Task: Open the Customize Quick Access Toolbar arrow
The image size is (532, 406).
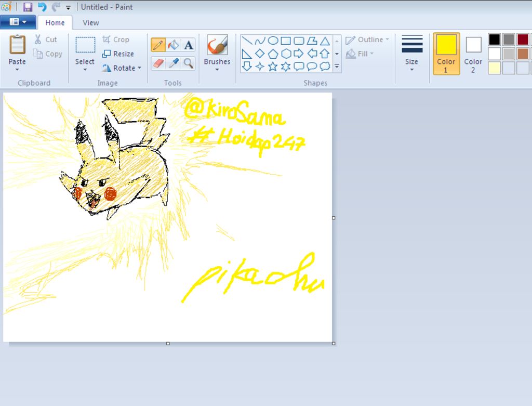Action: coord(68,7)
